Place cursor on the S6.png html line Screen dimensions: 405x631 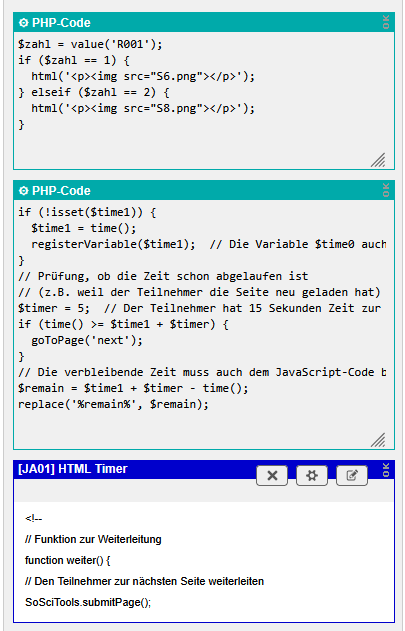click(143, 76)
